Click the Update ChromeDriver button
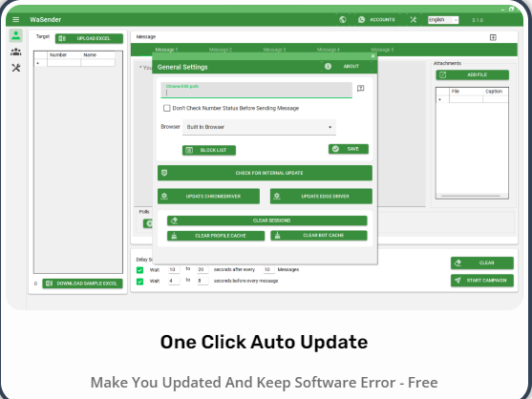The width and height of the screenshot is (532, 399). click(x=208, y=197)
